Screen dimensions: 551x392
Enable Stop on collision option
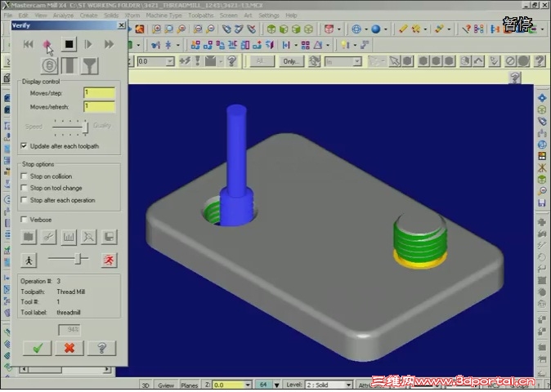point(24,176)
